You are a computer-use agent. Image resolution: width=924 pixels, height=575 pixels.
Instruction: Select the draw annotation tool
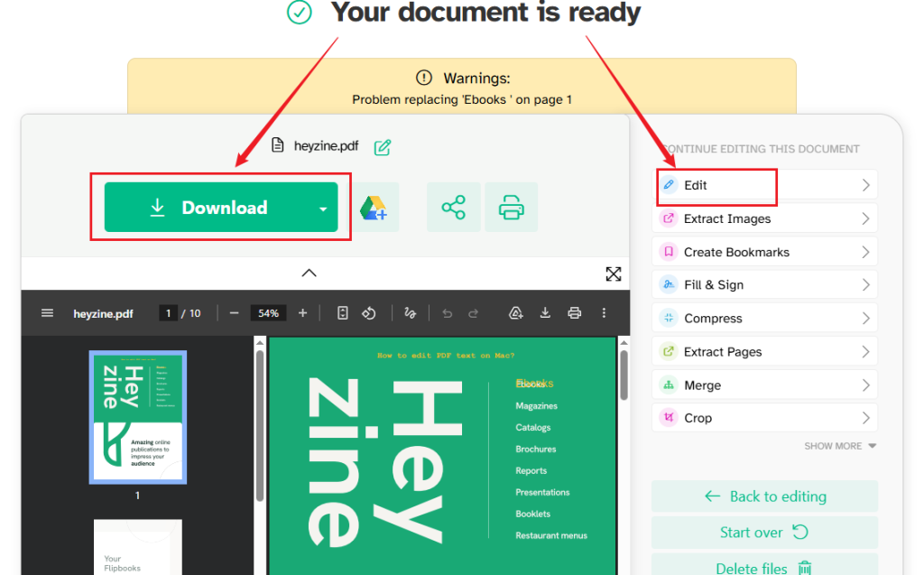411,313
